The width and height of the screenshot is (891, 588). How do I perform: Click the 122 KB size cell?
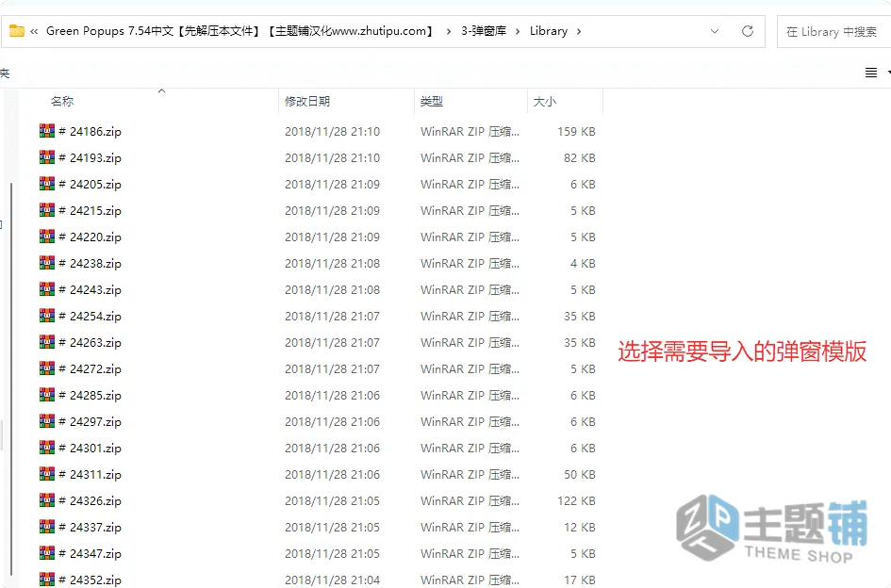click(x=576, y=500)
